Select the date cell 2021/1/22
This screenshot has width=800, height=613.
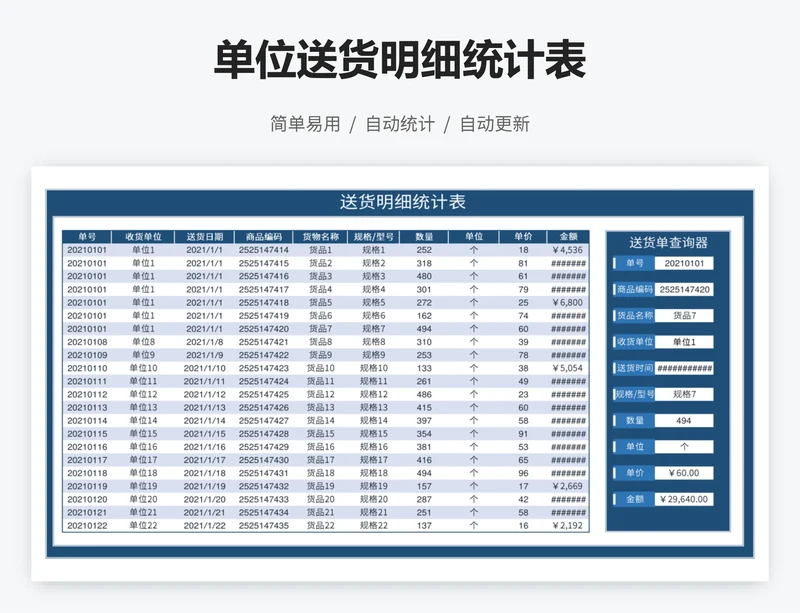204,526
